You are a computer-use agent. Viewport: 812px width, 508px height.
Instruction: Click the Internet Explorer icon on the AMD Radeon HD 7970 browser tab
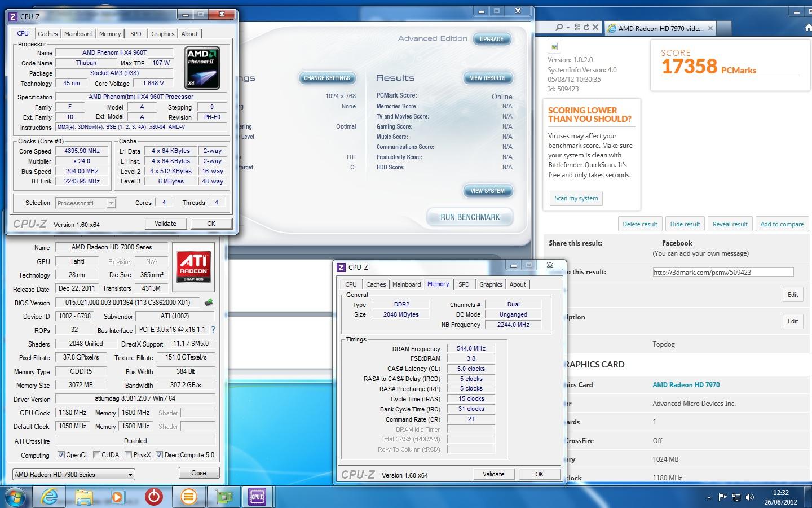coord(612,28)
